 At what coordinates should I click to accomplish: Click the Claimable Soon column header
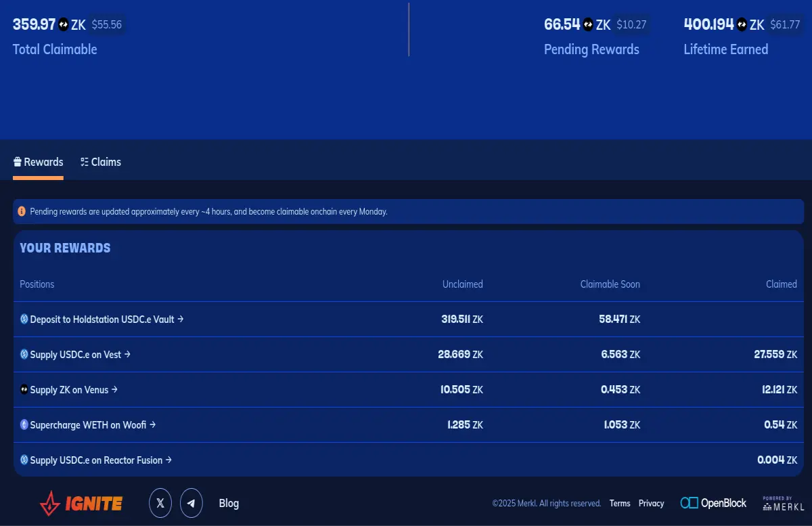tap(610, 284)
